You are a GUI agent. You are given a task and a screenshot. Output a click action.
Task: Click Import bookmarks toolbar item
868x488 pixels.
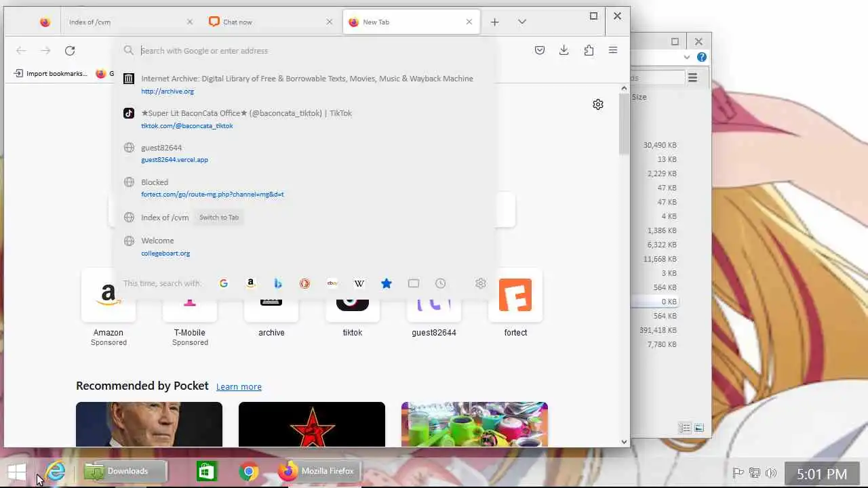[51, 73]
